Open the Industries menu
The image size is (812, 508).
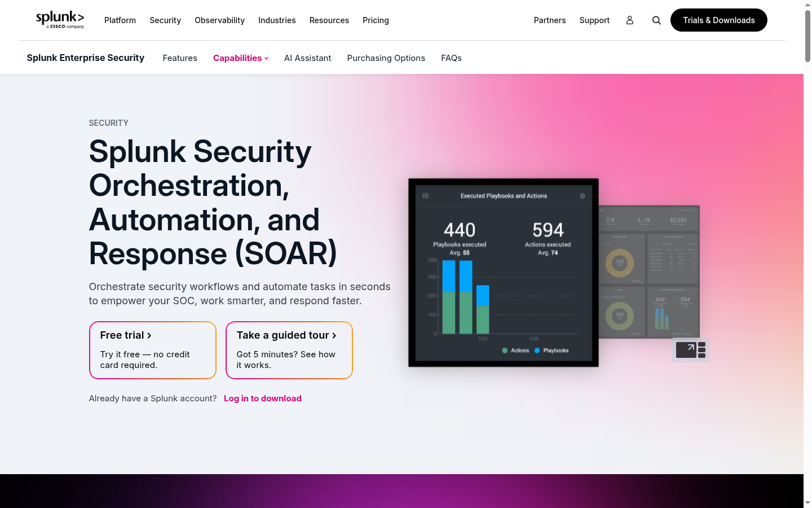click(277, 20)
